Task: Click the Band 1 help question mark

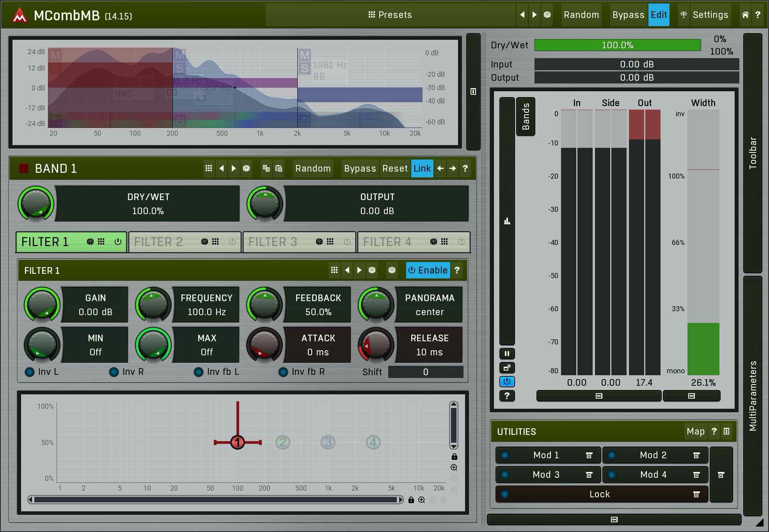Action: point(465,168)
